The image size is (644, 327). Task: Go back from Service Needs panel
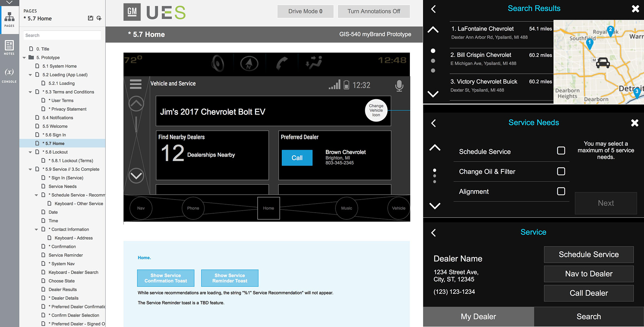click(433, 123)
